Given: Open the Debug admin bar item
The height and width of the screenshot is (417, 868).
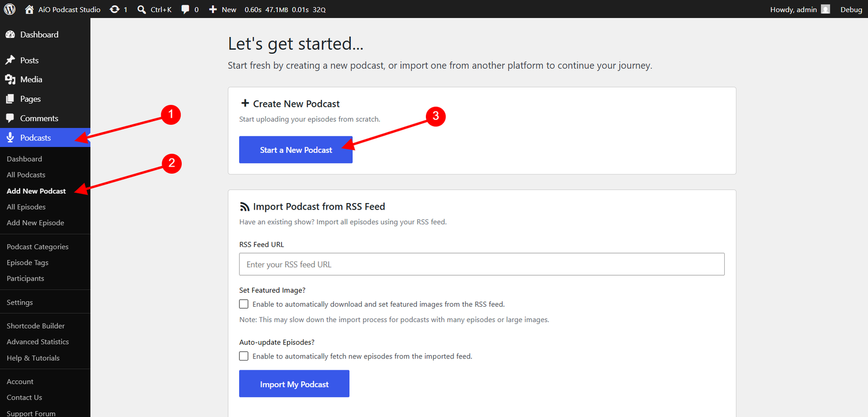Looking at the screenshot, I should (851, 9).
